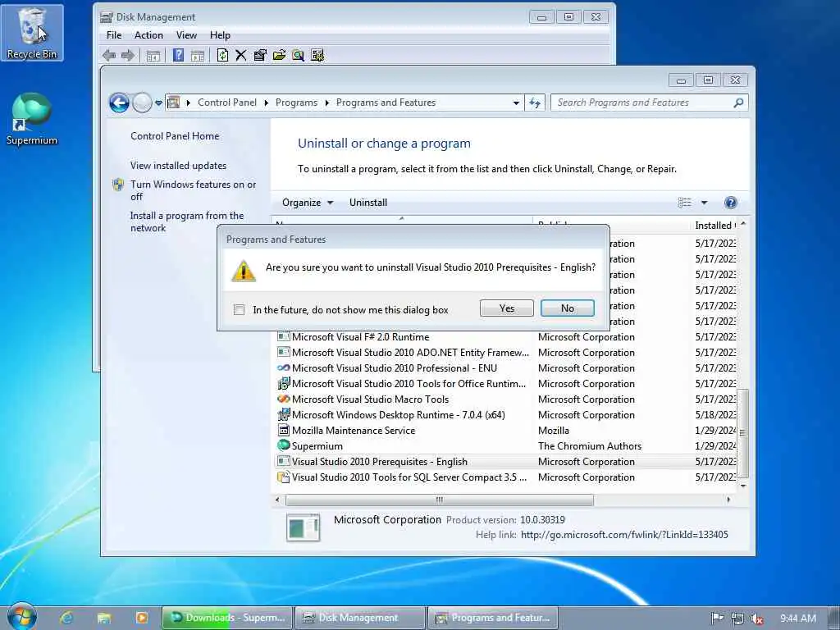Open the Windows Start menu orb
This screenshot has height=630, width=840.
pos(21,616)
